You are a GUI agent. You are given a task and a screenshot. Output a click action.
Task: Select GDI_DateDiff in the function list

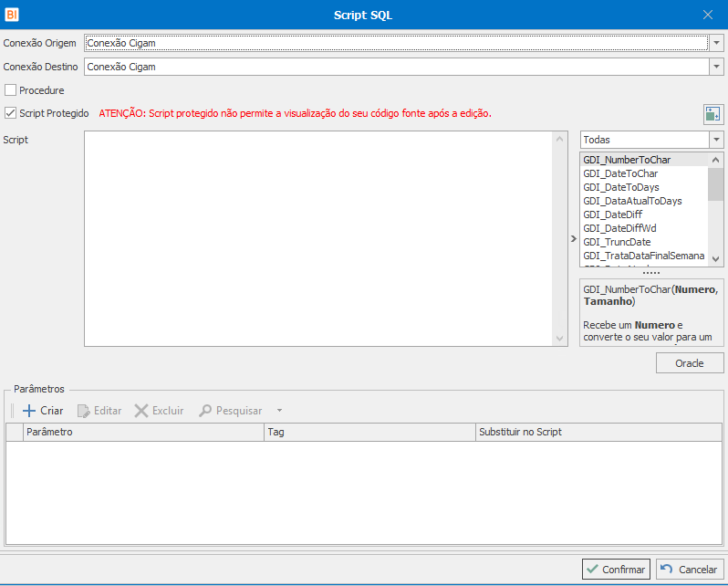644,215
